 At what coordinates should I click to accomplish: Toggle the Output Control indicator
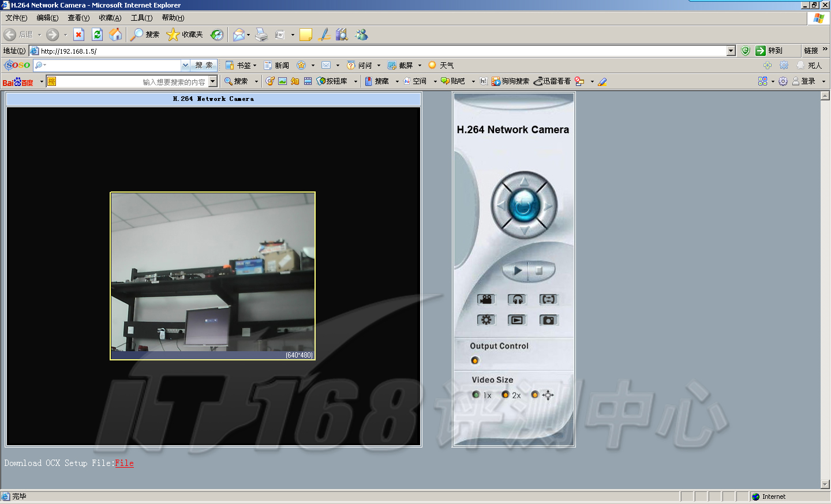(475, 360)
